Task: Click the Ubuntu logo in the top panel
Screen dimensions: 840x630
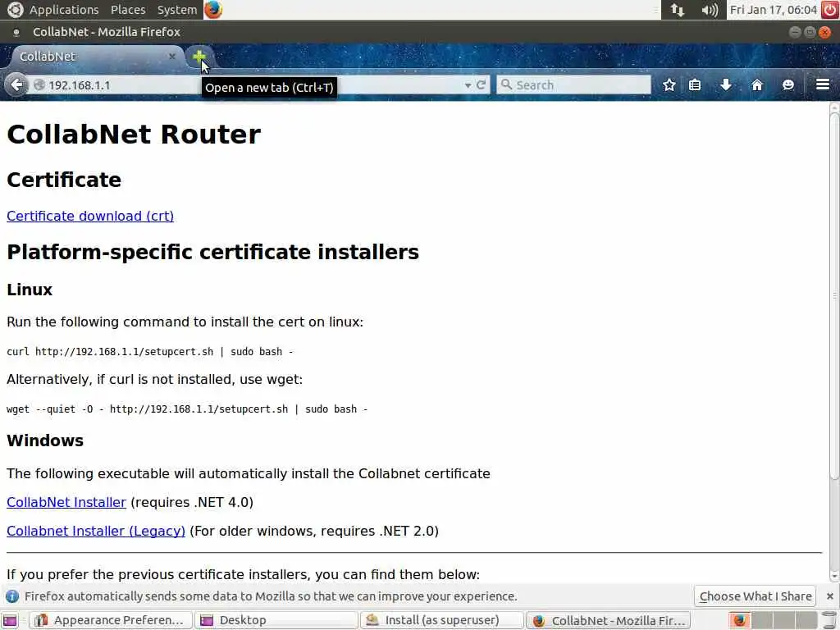Action: pos(15,10)
